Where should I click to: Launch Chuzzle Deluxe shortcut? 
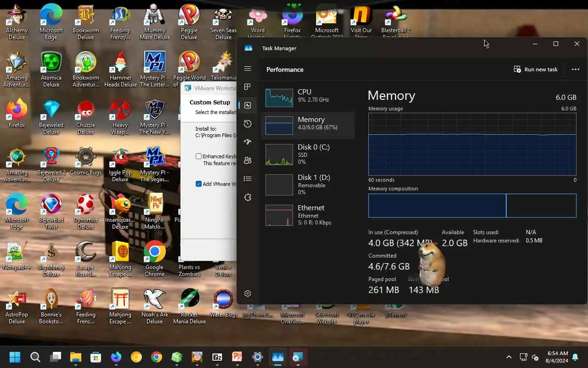85,117
